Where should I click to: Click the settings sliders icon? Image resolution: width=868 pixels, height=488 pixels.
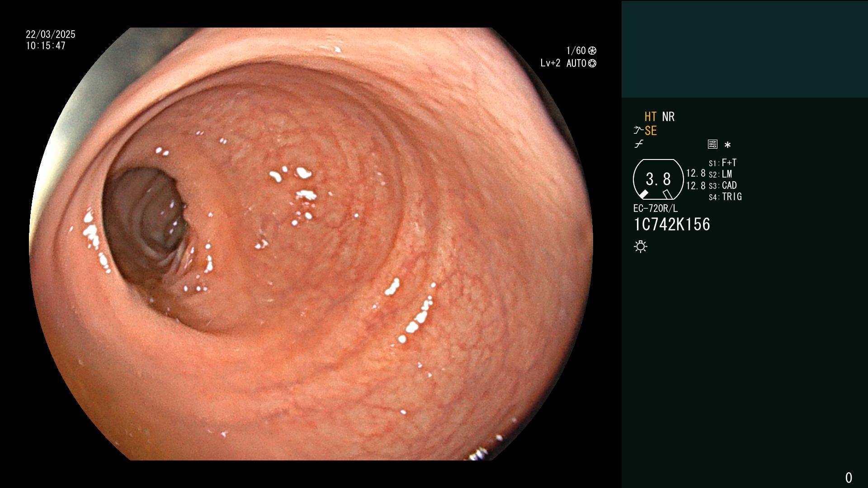pyautogui.click(x=712, y=144)
